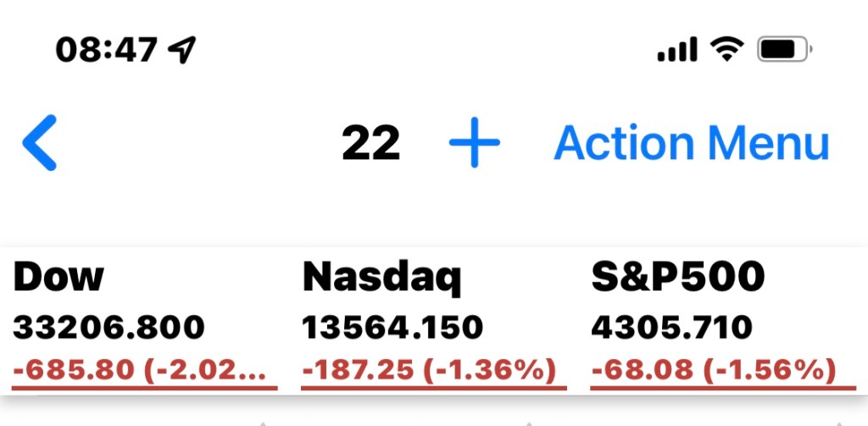This screenshot has height=426, width=868.
Task: Tap the number 22 title
Action: pyautogui.click(x=371, y=143)
